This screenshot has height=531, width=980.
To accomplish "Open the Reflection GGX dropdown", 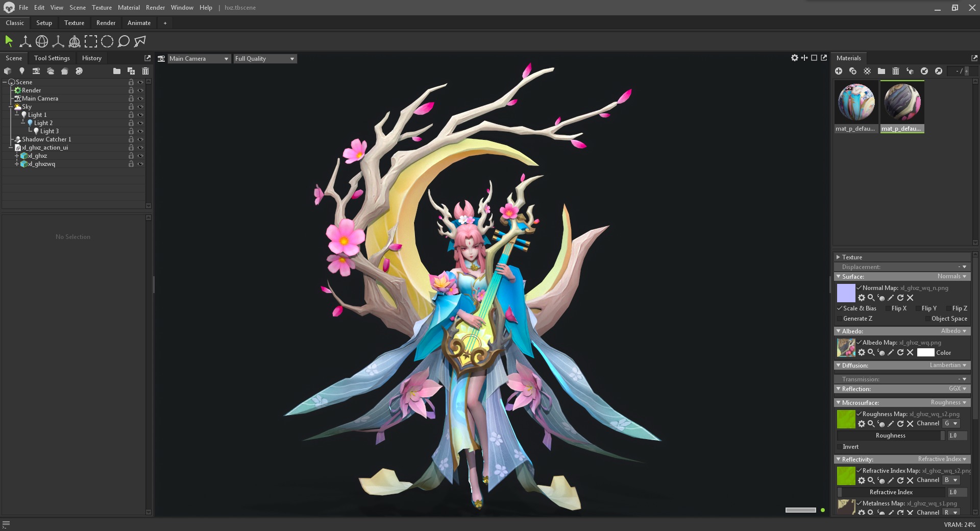I will tap(958, 389).
